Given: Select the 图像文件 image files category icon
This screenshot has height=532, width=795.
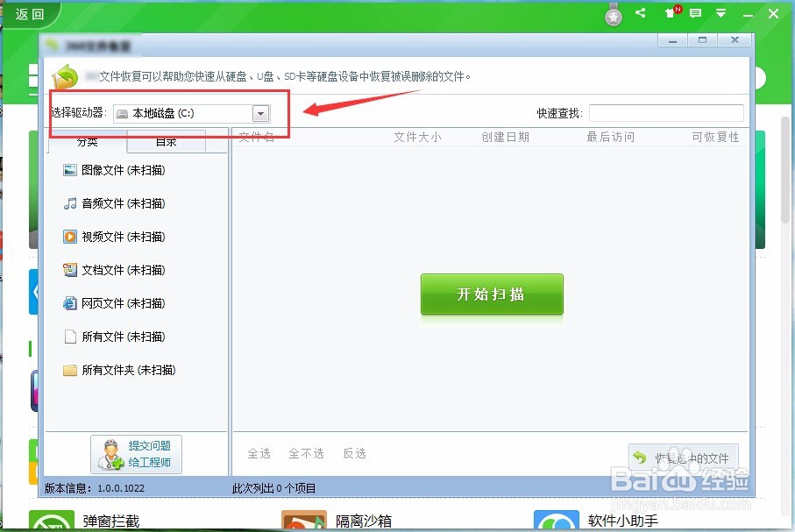Looking at the screenshot, I should click(x=70, y=170).
